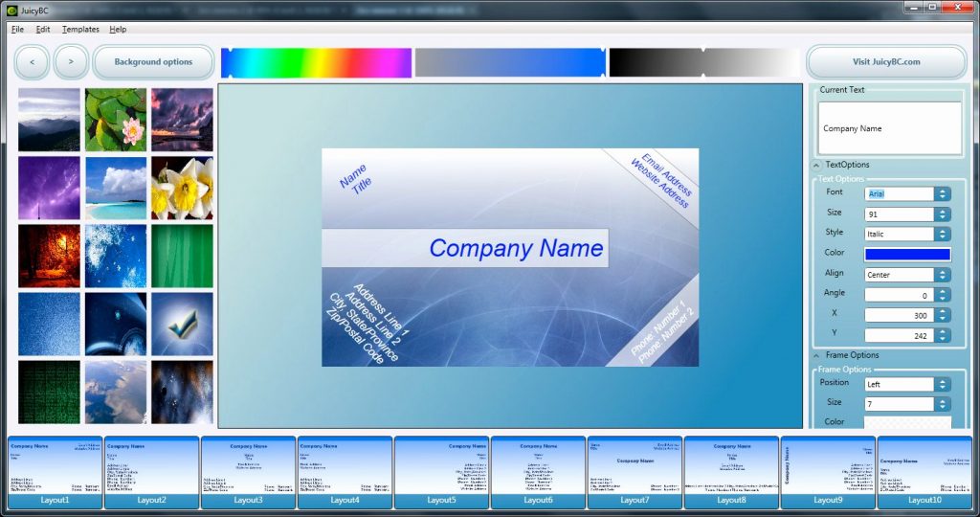Collapse the TextOptions section
The width and height of the screenshot is (980, 517).
point(816,165)
